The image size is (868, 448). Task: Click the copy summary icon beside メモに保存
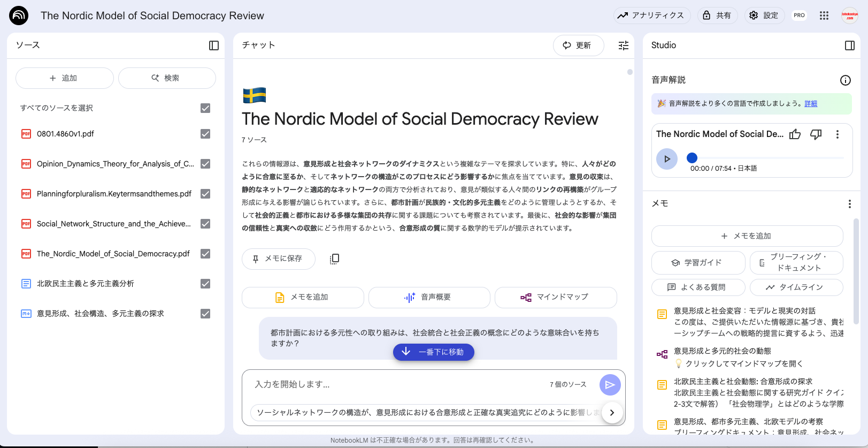pos(334,259)
